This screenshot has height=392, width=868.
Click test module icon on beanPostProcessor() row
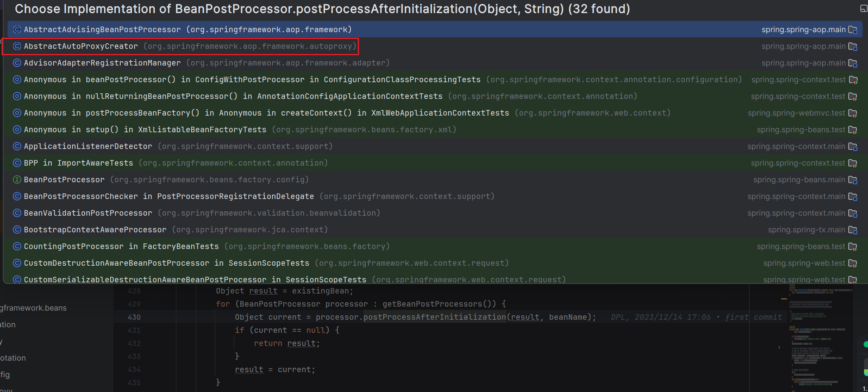click(x=853, y=80)
